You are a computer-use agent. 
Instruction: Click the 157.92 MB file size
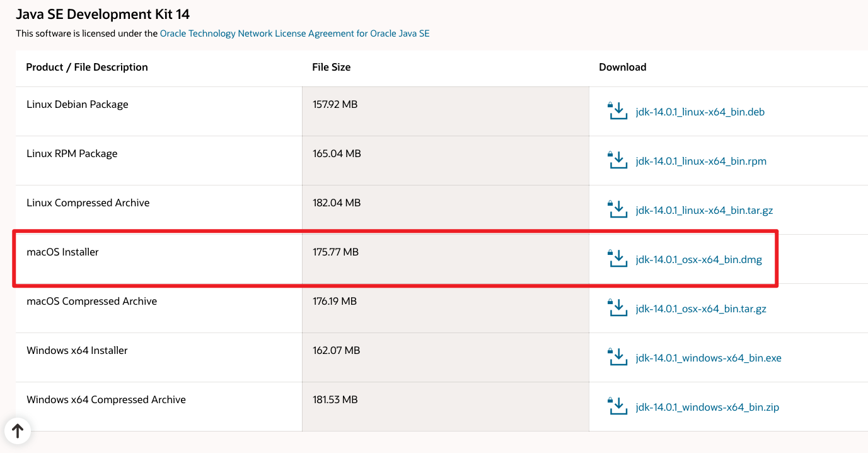(335, 104)
